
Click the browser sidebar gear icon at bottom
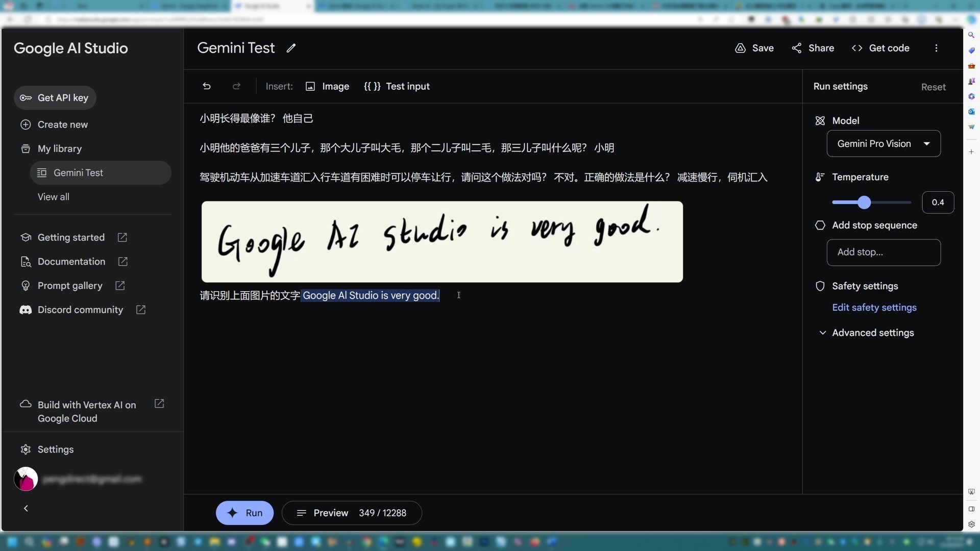coord(971,524)
